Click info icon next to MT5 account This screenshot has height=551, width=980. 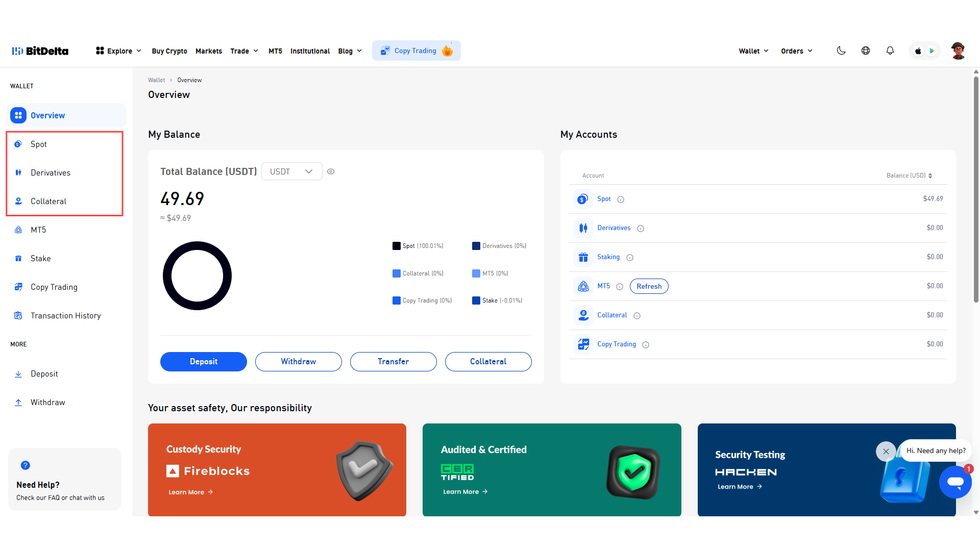pyautogui.click(x=620, y=287)
